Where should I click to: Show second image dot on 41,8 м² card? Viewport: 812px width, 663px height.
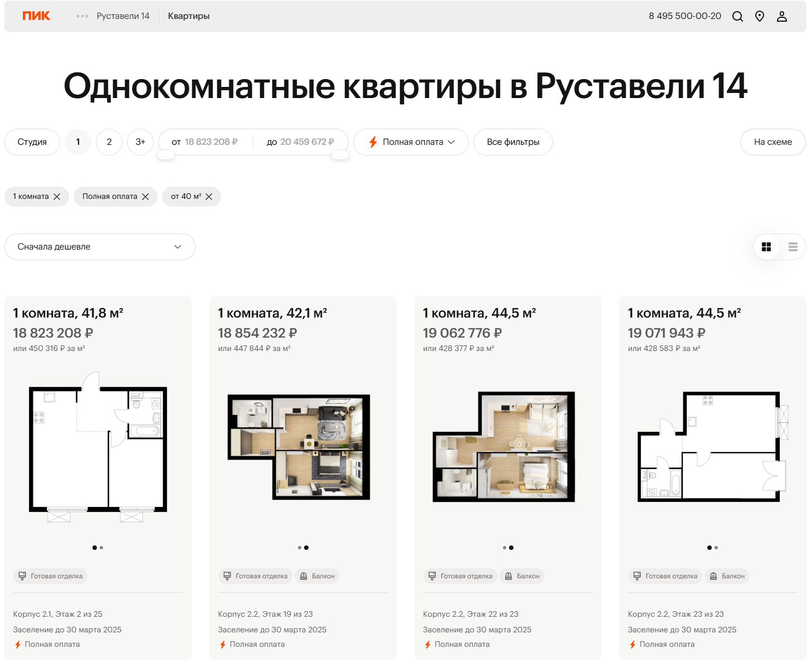tap(101, 548)
